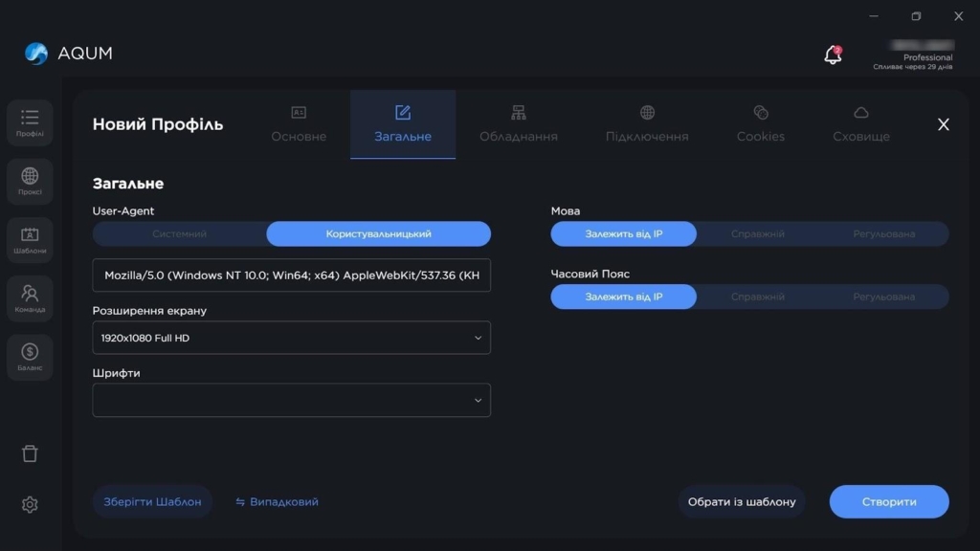Click the Створити button
980x551 pixels.
888,502
